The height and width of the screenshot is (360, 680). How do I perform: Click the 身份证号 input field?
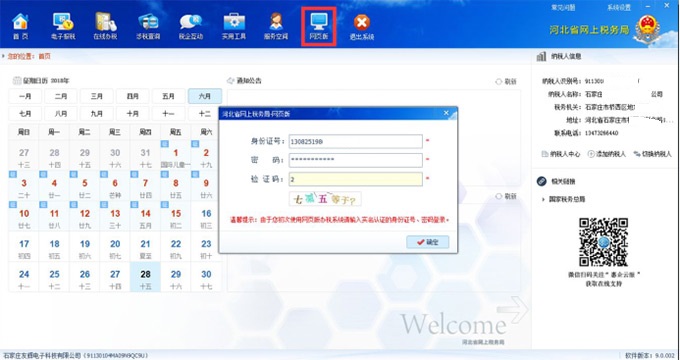coord(356,141)
